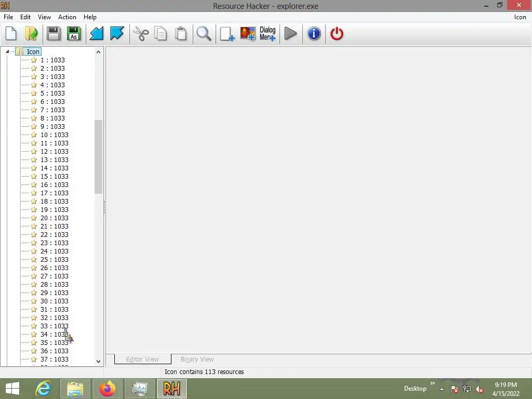Click the Save As floppy icon
The height and width of the screenshot is (399, 532).
point(74,34)
